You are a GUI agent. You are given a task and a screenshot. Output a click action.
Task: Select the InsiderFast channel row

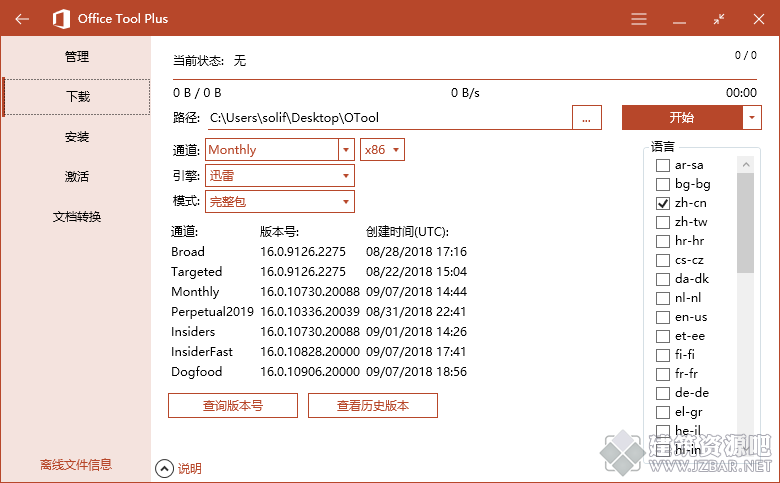tap(319, 352)
